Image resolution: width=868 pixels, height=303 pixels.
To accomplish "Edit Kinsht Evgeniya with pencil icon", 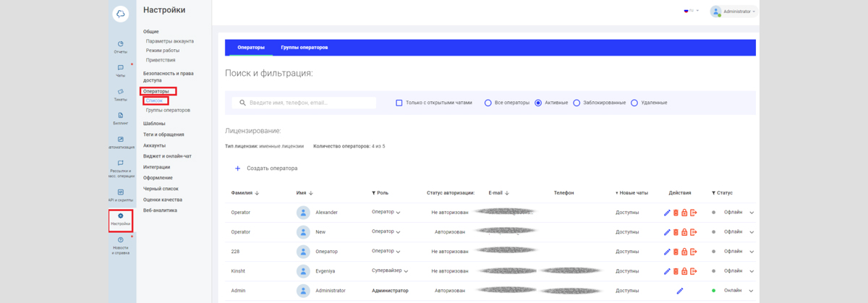I will coord(667,271).
